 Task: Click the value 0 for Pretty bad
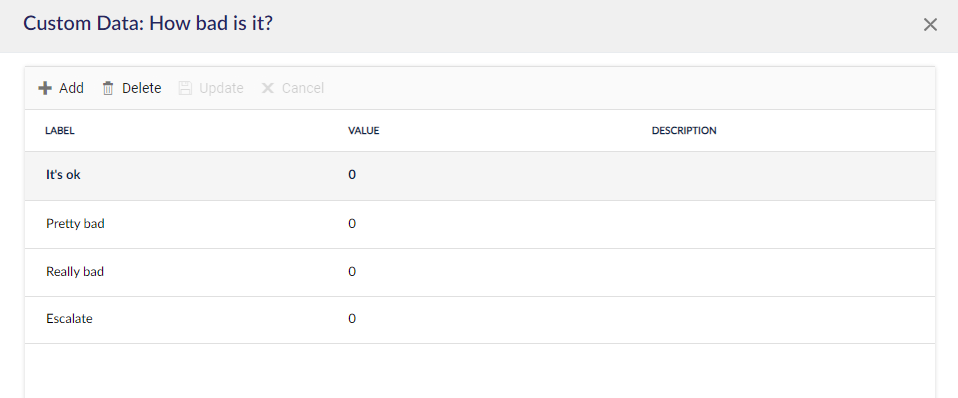click(352, 224)
